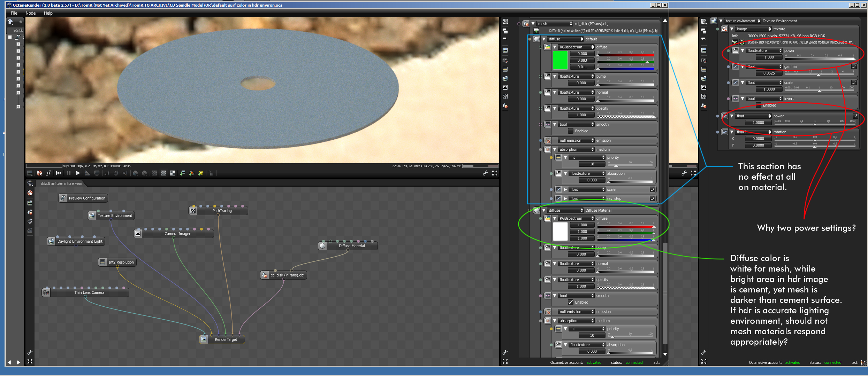The width and height of the screenshot is (868, 376).
Task: Click the Thin Lens Camera node icon
Action: [46, 292]
